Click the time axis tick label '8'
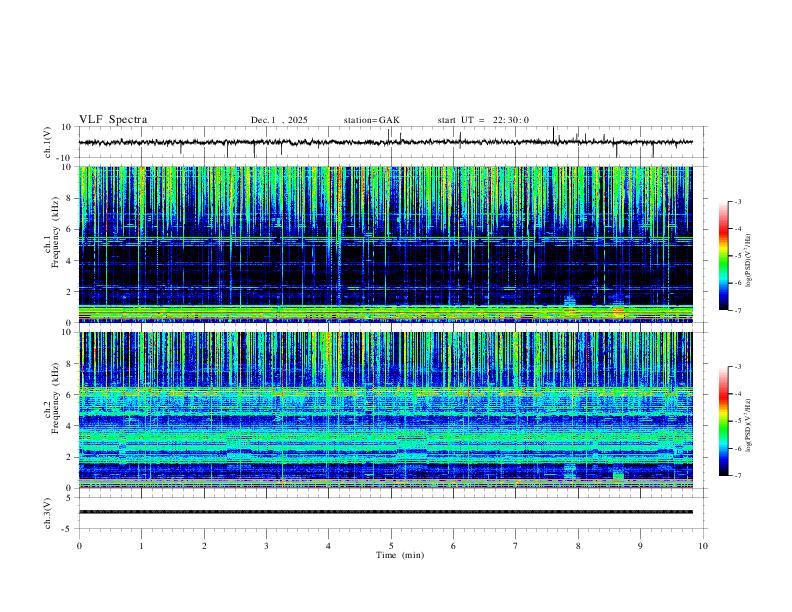This screenshot has height=612, width=792. click(x=578, y=546)
